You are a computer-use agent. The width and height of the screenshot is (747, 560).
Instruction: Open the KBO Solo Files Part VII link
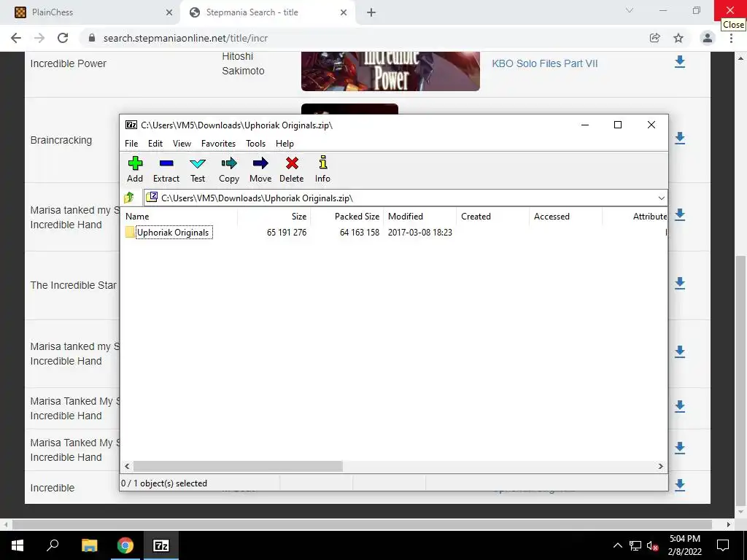[x=544, y=63]
